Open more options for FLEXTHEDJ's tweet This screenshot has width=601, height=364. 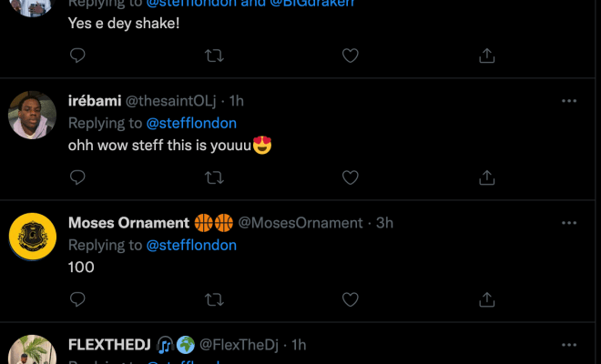pos(569,345)
